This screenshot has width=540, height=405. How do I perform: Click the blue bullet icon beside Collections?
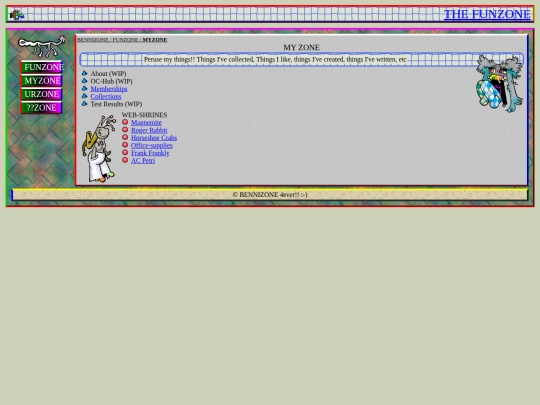click(84, 96)
